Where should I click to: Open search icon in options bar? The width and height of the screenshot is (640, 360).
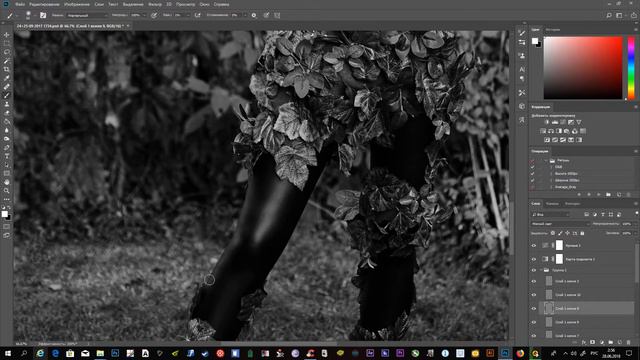click(x=609, y=15)
